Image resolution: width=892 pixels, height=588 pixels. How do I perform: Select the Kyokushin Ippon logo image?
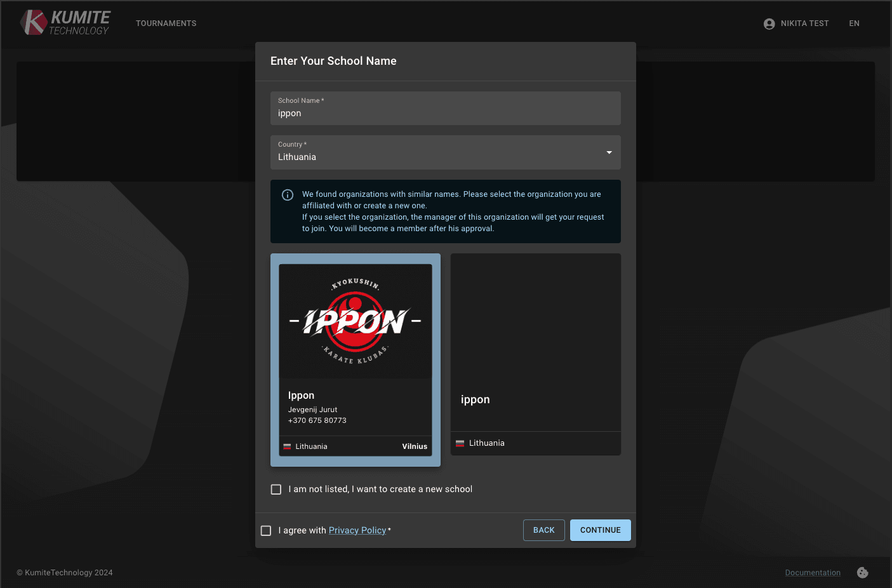point(356,321)
